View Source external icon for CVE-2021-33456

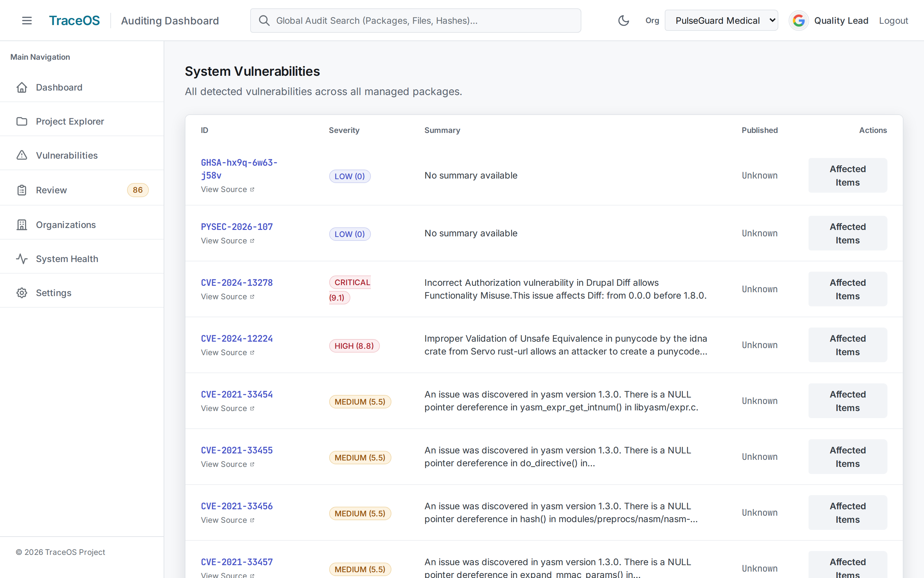point(252,520)
